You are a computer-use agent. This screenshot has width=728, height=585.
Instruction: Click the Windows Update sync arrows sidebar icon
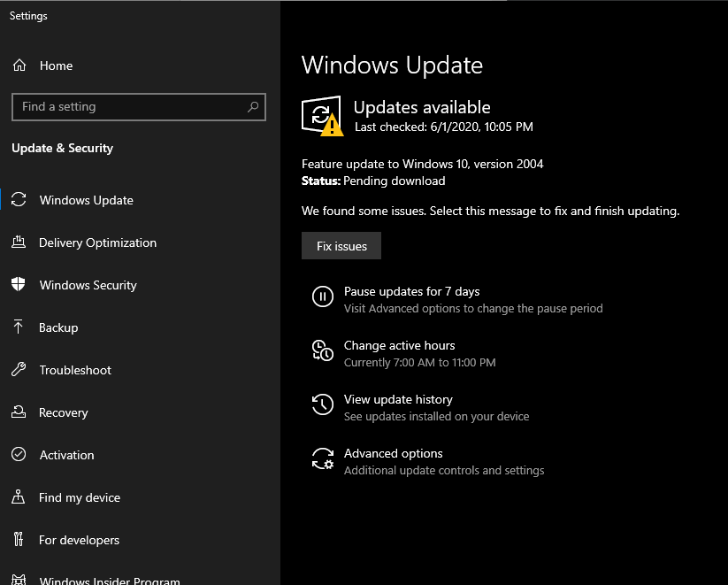(19, 200)
